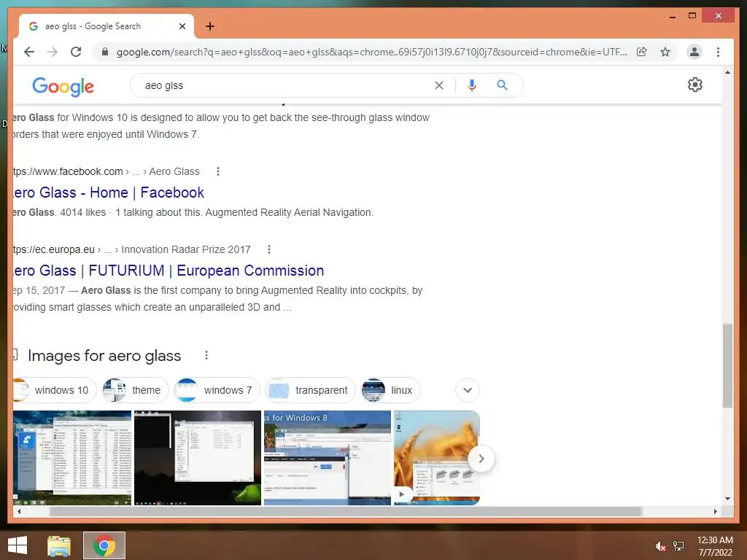Open 'Aero Glass - Home | Facebook' link
The height and width of the screenshot is (560, 747).
point(109,192)
